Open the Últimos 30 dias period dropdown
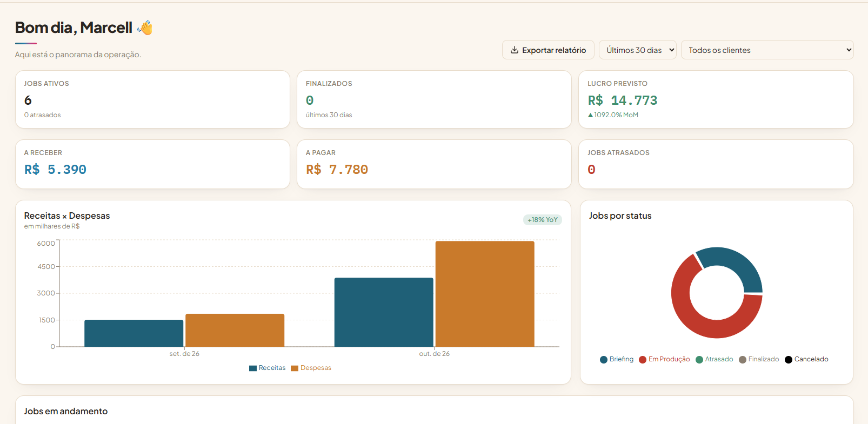This screenshot has height=424, width=868. [638, 50]
